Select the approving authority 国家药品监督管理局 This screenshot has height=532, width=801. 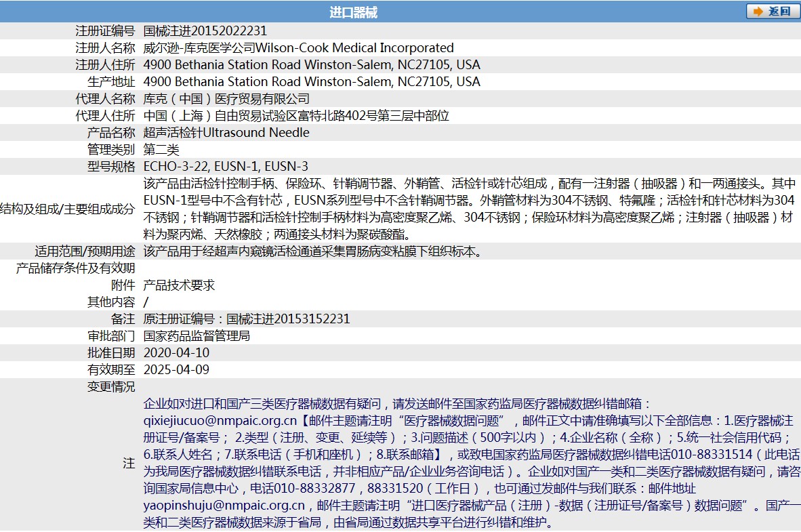pyautogui.click(x=197, y=335)
